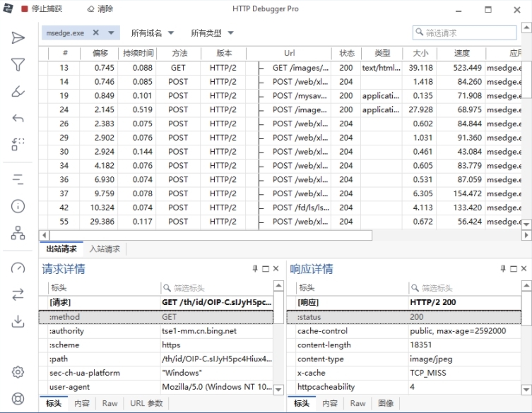Image resolution: width=532 pixels, height=413 pixels.
Task: Select the cache-control response header row
Action: click(404, 331)
